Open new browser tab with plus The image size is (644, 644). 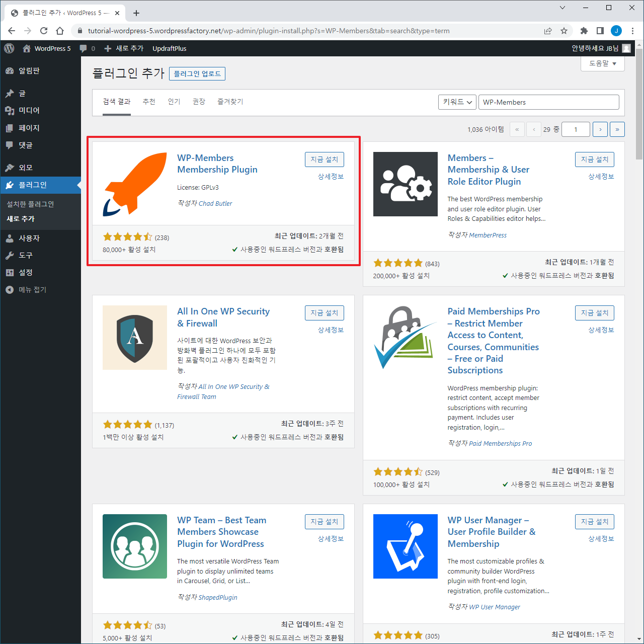click(136, 13)
